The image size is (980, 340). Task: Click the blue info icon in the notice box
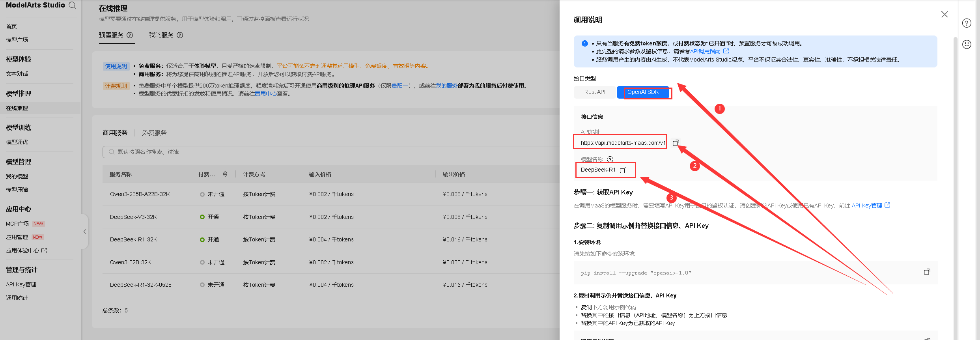tap(585, 43)
